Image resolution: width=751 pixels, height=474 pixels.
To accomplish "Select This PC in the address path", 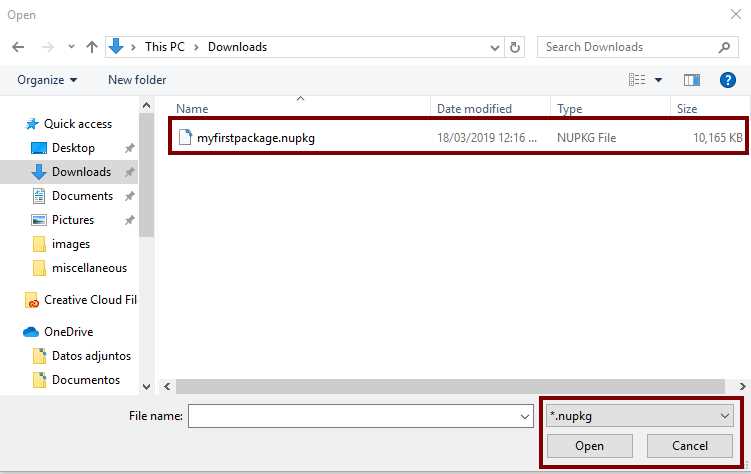I will click(x=164, y=47).
